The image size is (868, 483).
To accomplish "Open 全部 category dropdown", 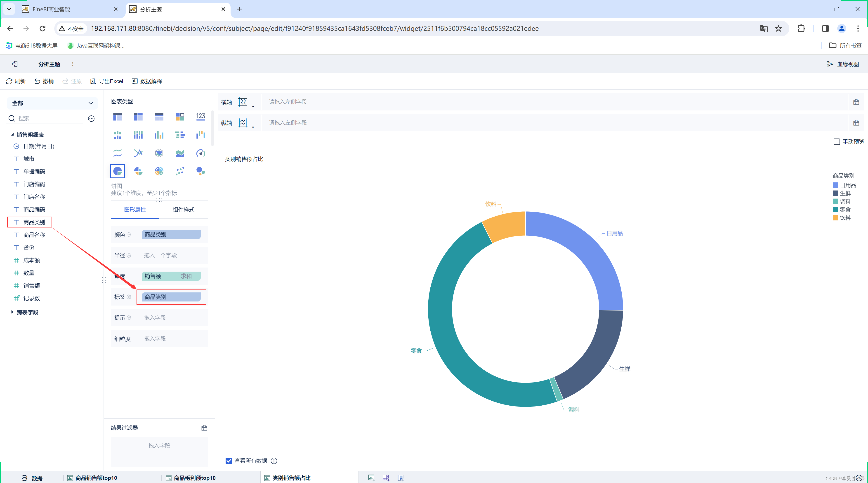I will coord(50,103).
